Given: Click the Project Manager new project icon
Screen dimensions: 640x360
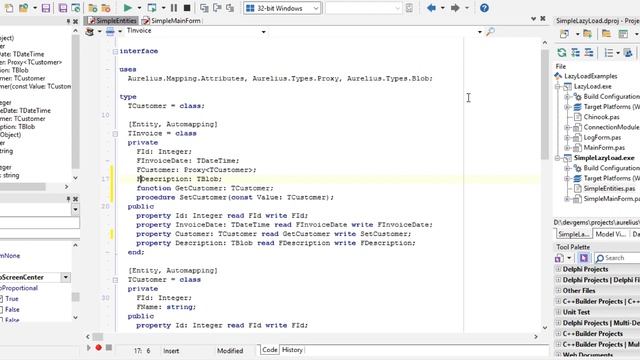Looking at the screenshot, I should pos(564,34).
